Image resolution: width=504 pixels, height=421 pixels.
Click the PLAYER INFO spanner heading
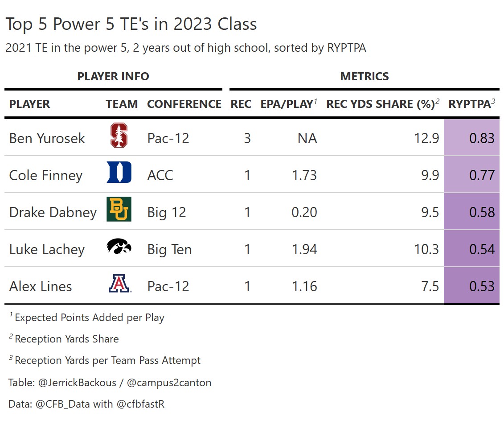[x=113, y=77]
